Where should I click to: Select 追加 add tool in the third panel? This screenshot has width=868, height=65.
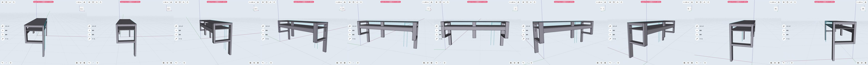pyautogui.click(x=178, y=30)
